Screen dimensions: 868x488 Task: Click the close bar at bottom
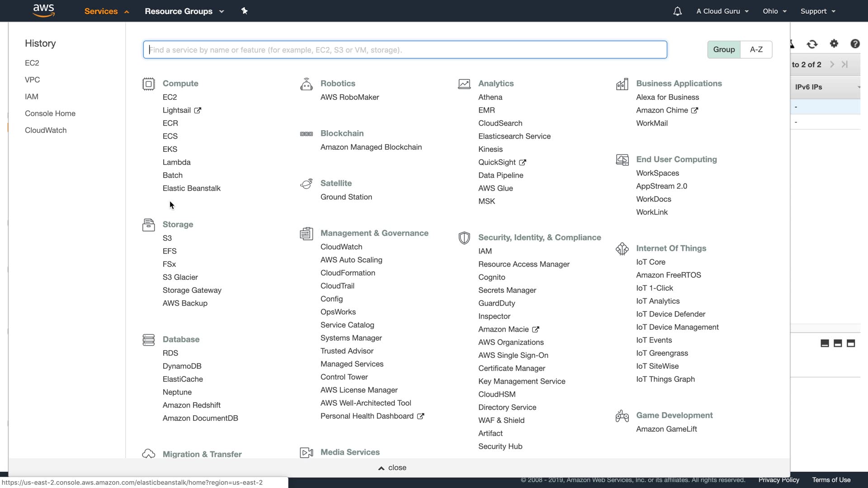[x=392, y=468]
